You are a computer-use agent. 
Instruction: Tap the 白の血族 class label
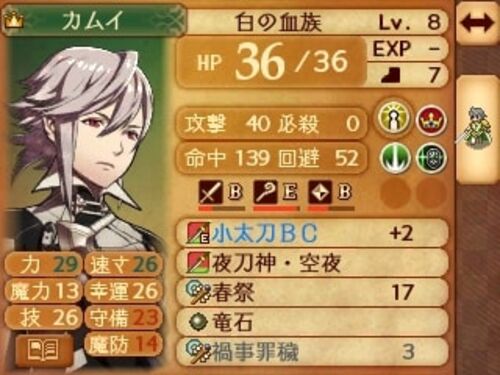tap(278, 23)
